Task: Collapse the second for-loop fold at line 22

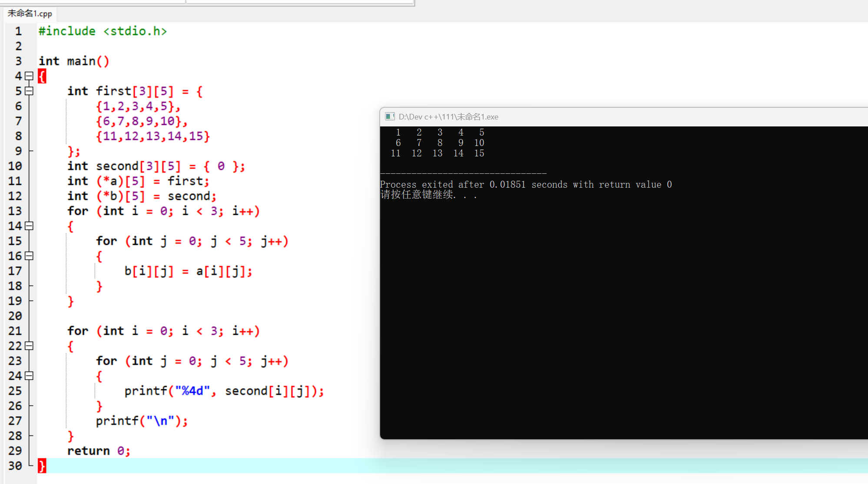Action: click(29, 346)
